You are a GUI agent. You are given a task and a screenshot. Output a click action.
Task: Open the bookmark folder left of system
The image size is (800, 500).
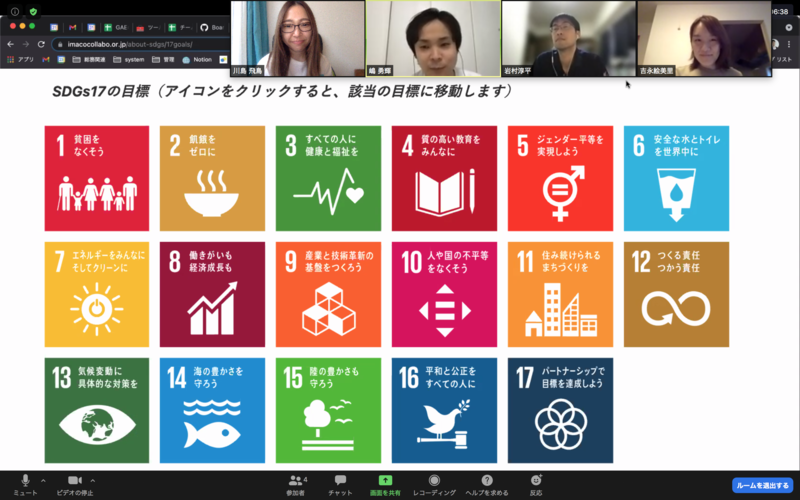(89, 60)
